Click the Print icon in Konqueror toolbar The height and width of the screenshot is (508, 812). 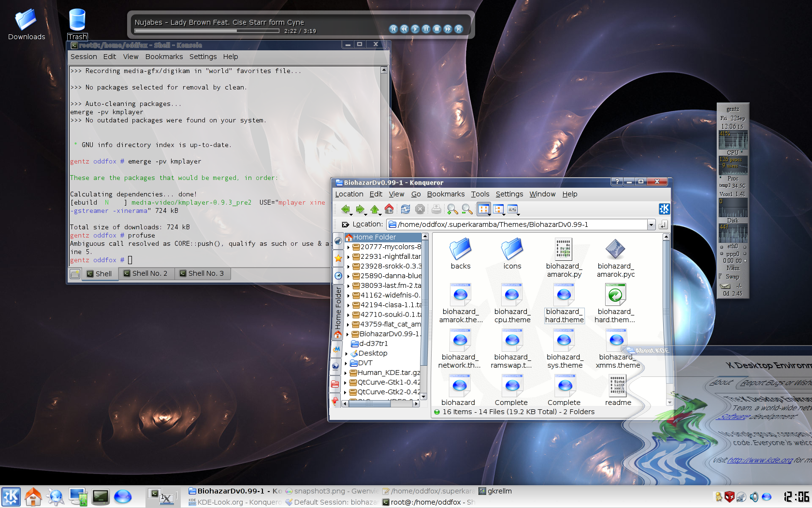(436, 209)
